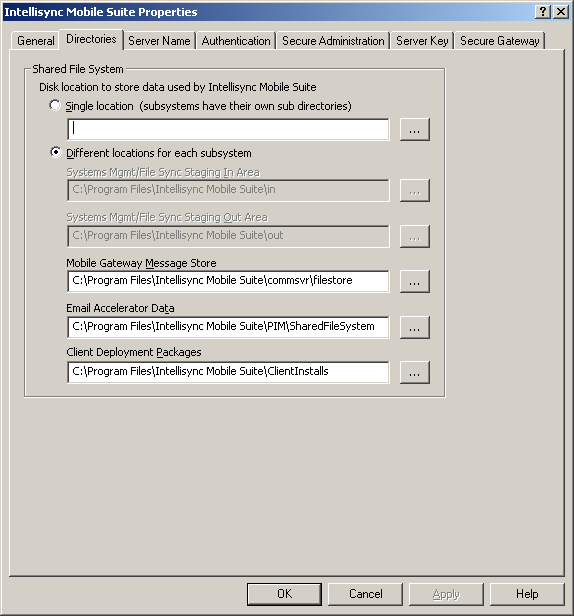This screenshot has width=574, height=616.
Task: Browse for Mobile Gateway Message Store folder
Action: (415, 281)
